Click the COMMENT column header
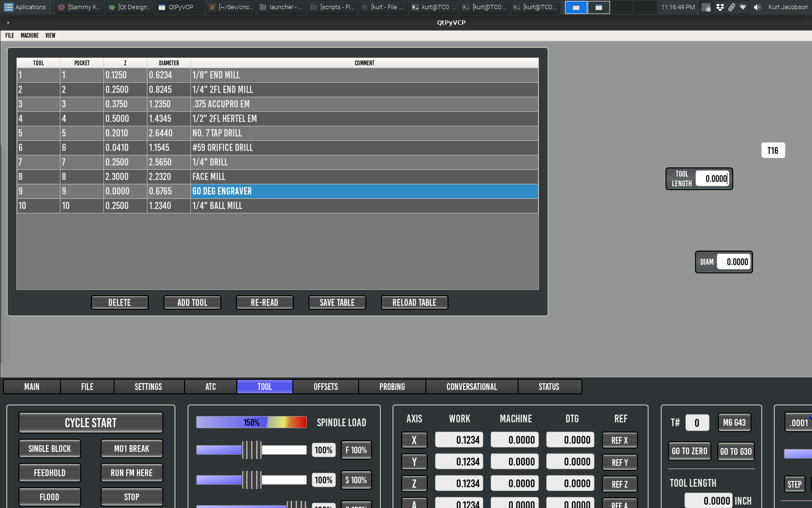 [x=364, y=63]
